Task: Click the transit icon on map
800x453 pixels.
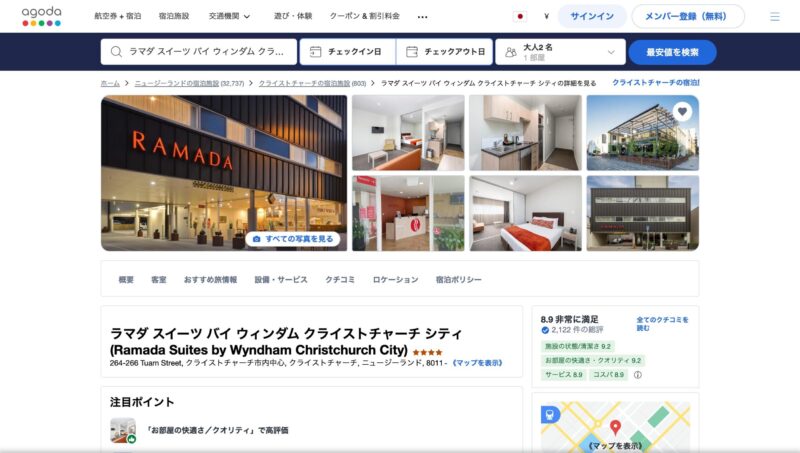Action: coord(550,414)
